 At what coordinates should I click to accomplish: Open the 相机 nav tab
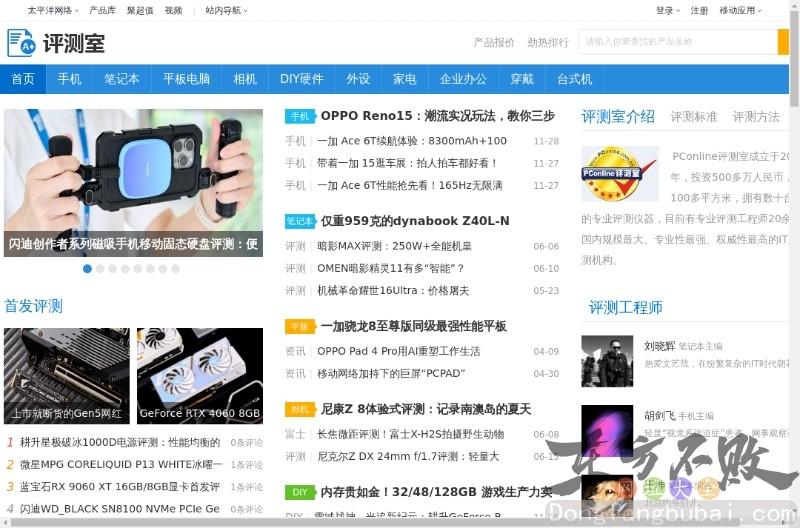pos(245,79)
